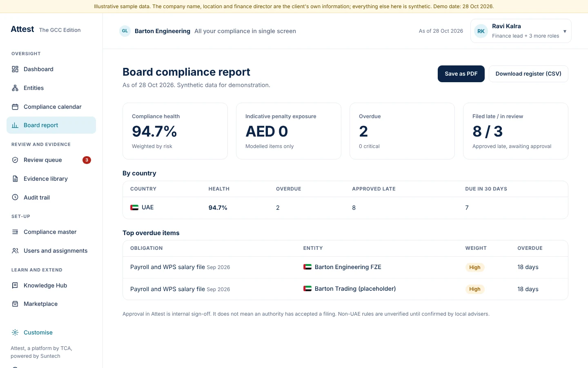Open the Customise link
Screen dimensions: 588x368
click(38, 332)
